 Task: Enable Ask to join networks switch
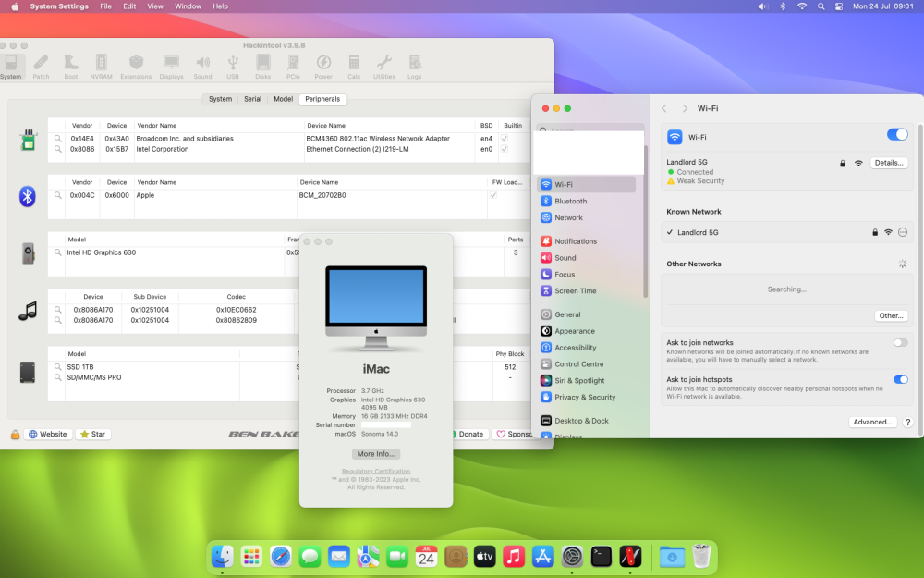[900, 343]
